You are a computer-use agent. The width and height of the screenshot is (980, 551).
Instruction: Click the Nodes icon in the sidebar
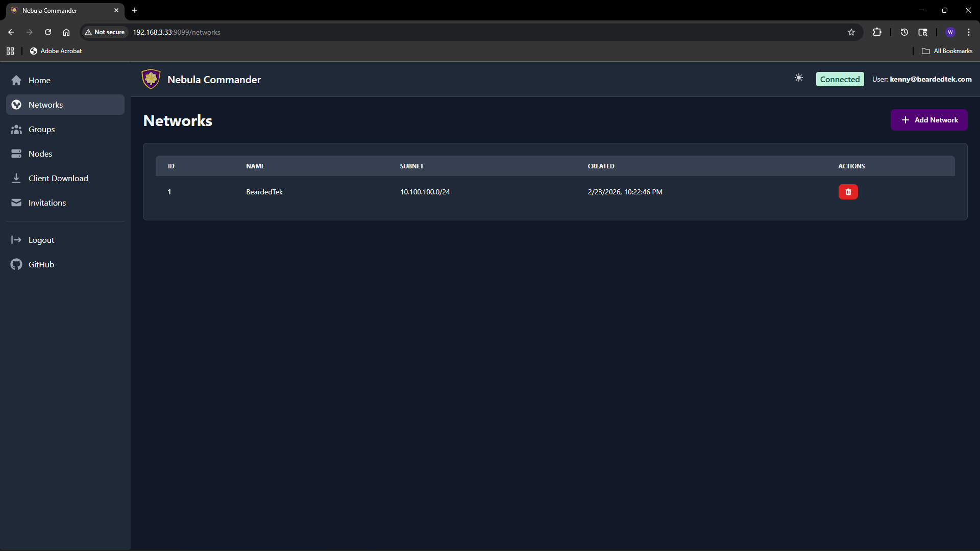[16, 154]
